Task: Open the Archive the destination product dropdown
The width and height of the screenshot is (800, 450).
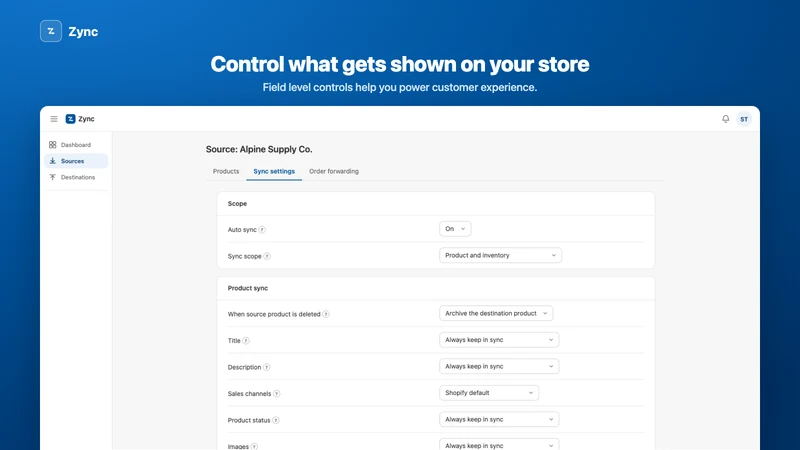Action: click(x=496, y=313)
